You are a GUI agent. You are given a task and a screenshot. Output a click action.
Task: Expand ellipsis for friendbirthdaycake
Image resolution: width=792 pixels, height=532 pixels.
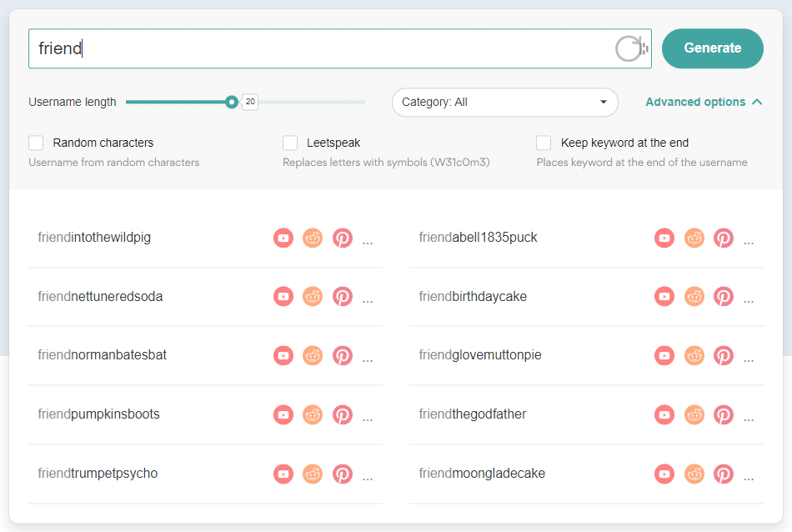point(749,302)
